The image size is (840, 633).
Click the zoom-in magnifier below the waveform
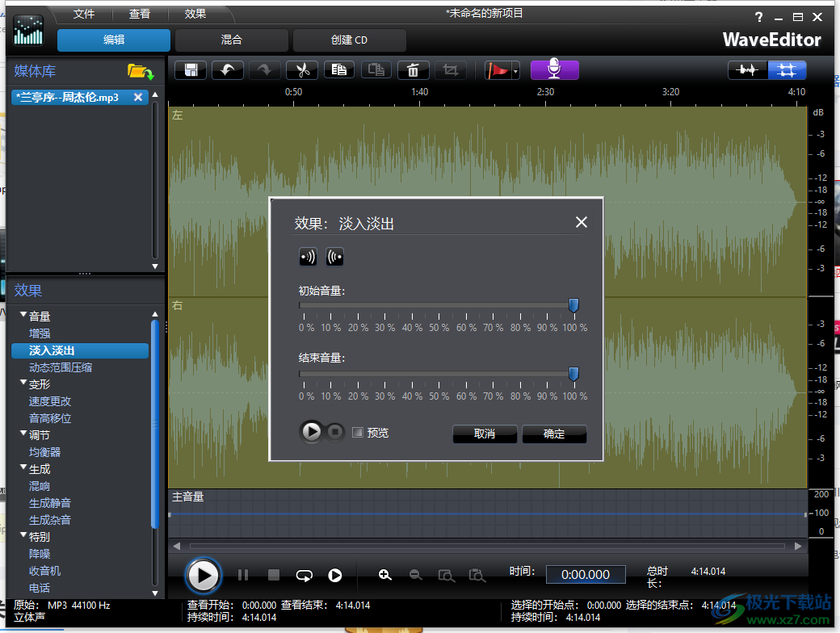384,575
